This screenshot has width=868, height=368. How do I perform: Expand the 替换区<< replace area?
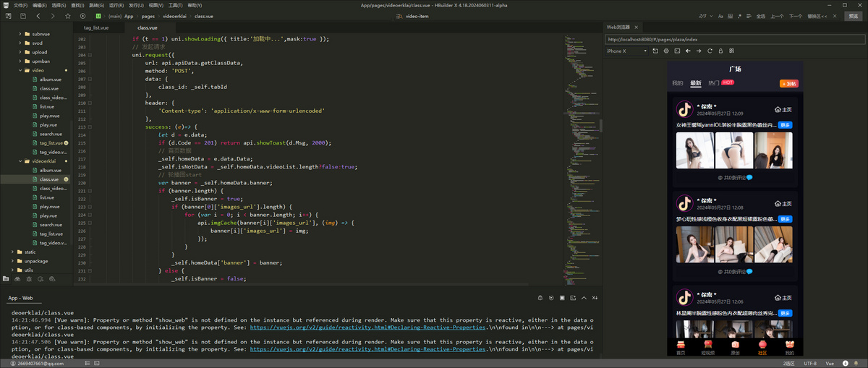point(817,15)
